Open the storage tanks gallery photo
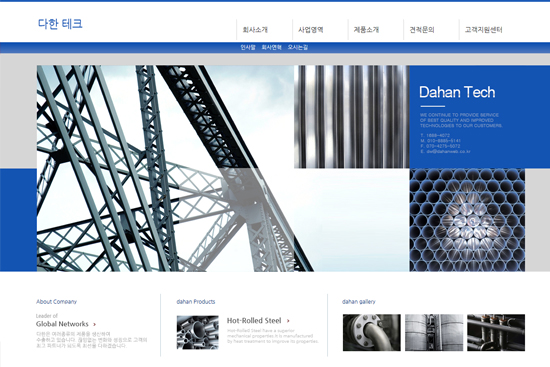Viewport: 550px width, 367px height. 434,333
